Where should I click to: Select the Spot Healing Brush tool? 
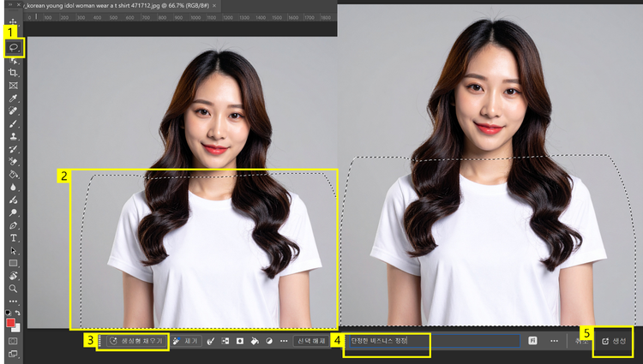click(x=13, y=111)
